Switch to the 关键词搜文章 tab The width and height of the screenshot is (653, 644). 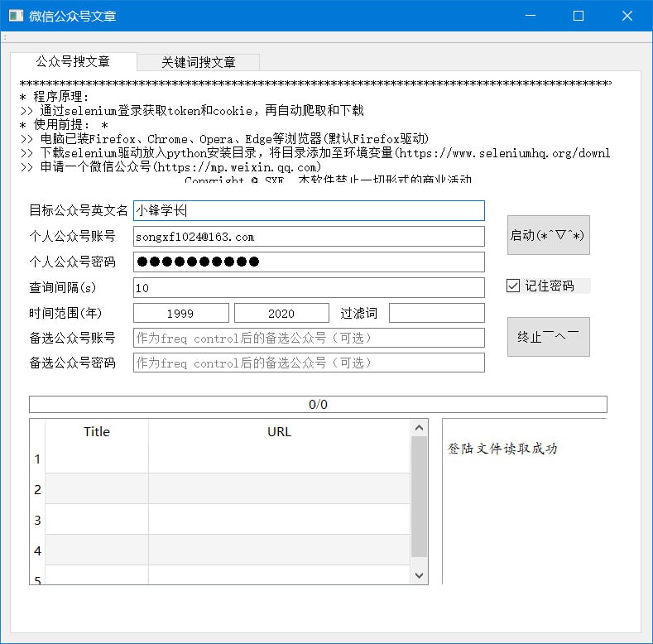tap(199, 62)
